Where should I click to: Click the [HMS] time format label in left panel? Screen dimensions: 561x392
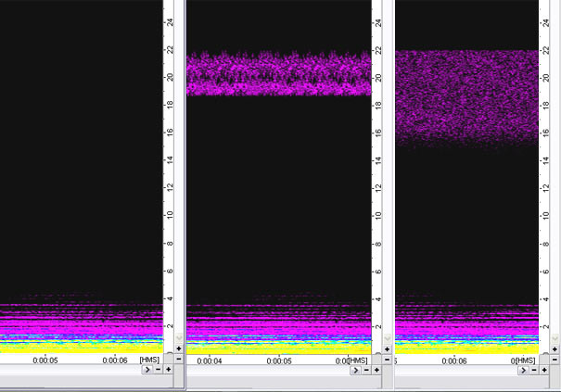tap(149, 360)
